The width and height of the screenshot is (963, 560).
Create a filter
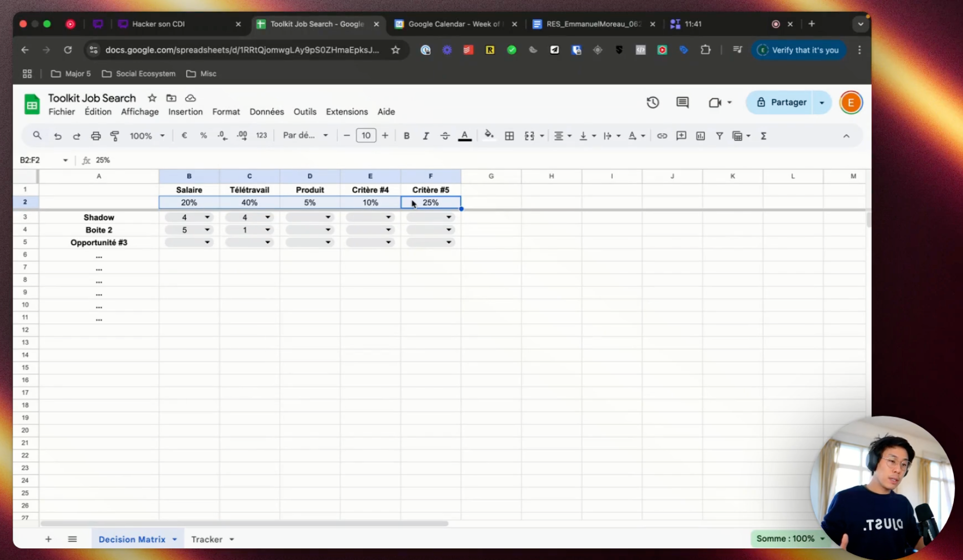tap(719, 136)
